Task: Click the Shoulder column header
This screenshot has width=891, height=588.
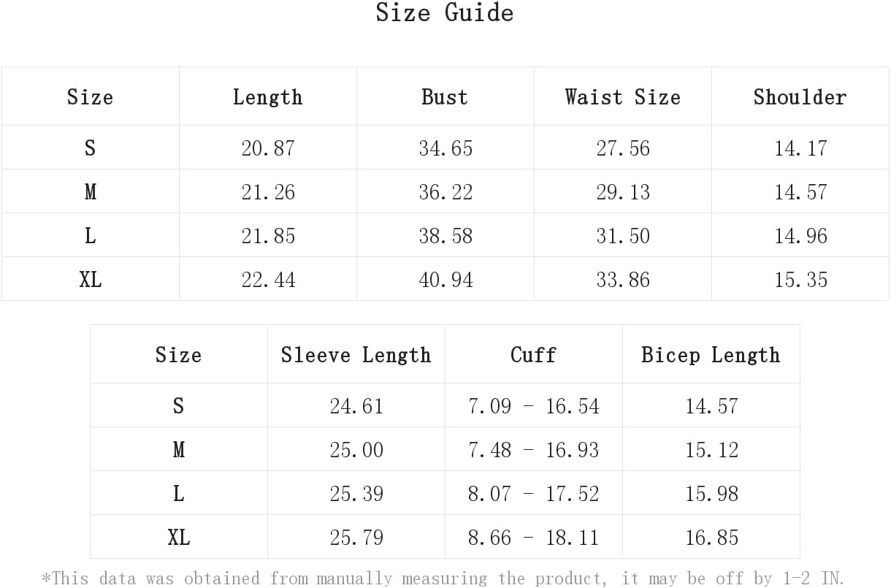Action: 800,96
